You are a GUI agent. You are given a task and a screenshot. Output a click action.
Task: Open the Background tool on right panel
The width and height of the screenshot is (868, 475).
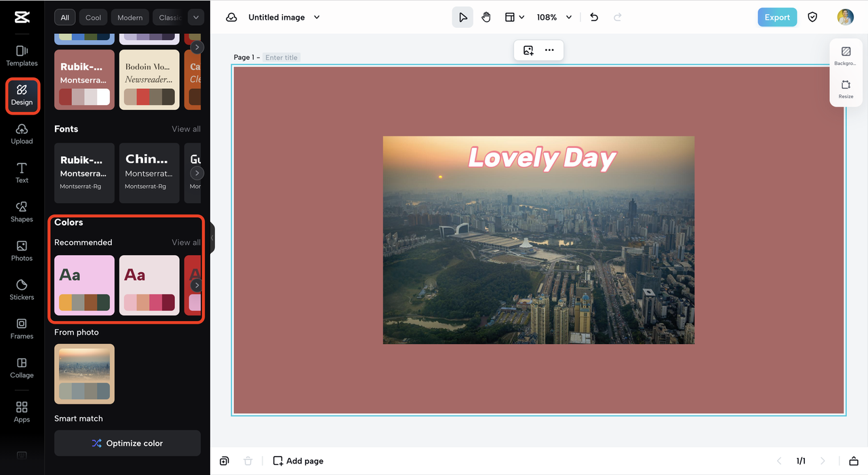click(x=846, y=56)
